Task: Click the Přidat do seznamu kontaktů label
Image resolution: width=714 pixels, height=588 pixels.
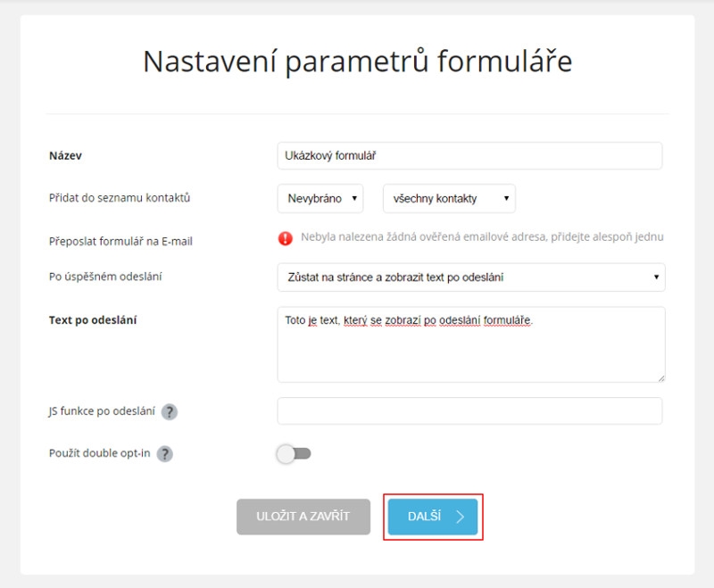Action: [x=120, y=198]
